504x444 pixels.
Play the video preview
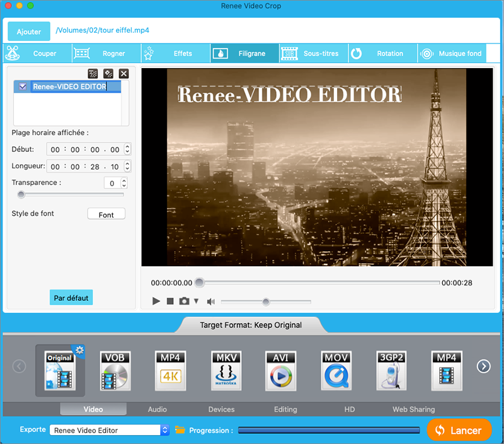[156, 301]
